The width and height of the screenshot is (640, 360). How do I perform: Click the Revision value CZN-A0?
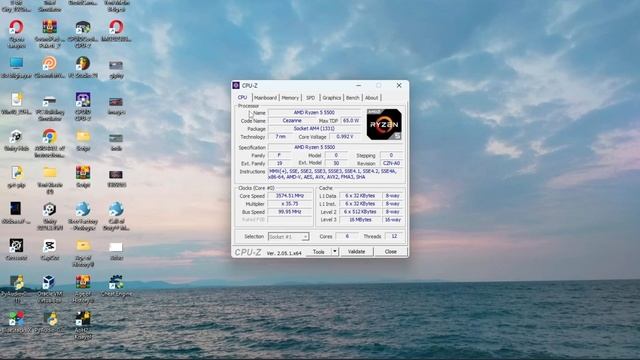click(x=391, y=163)
